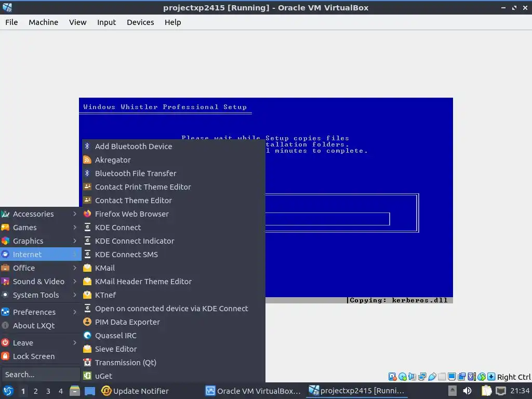This screenshot has height=399, width=532.
Task: Launch Transmission (Qt) torrent client
Action: [x=174, y=362]
